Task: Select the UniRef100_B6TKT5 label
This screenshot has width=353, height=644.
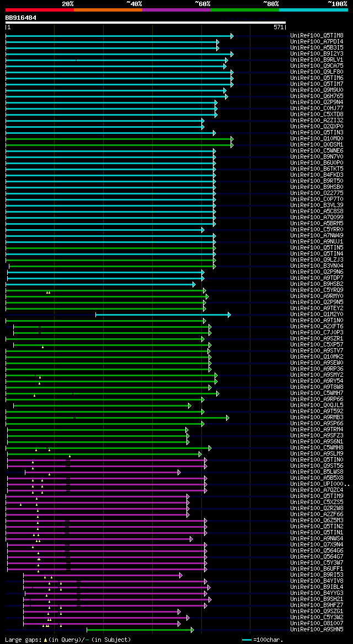Action: 317,169
